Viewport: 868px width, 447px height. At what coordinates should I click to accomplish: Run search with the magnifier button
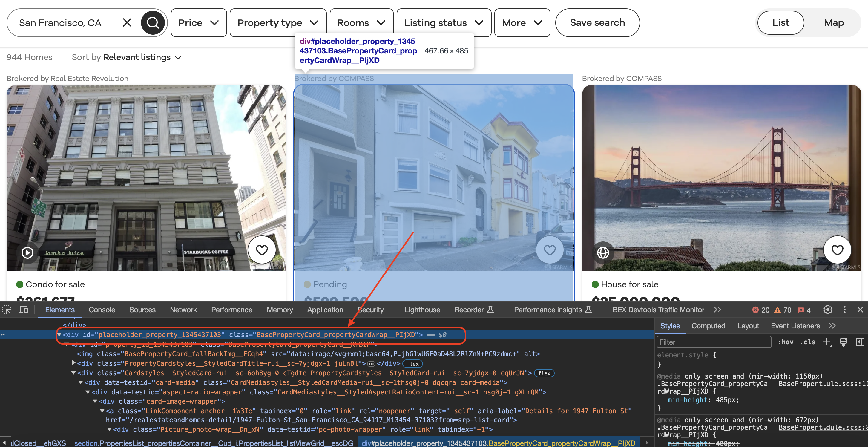(x=153, y=23)
